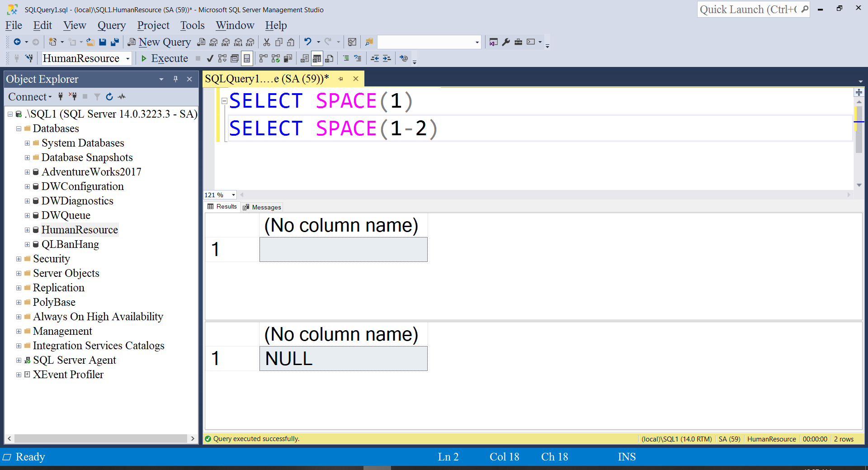Switch to the Messages tab
Screen dimensions: 868x470
click(x=262, y=207)
